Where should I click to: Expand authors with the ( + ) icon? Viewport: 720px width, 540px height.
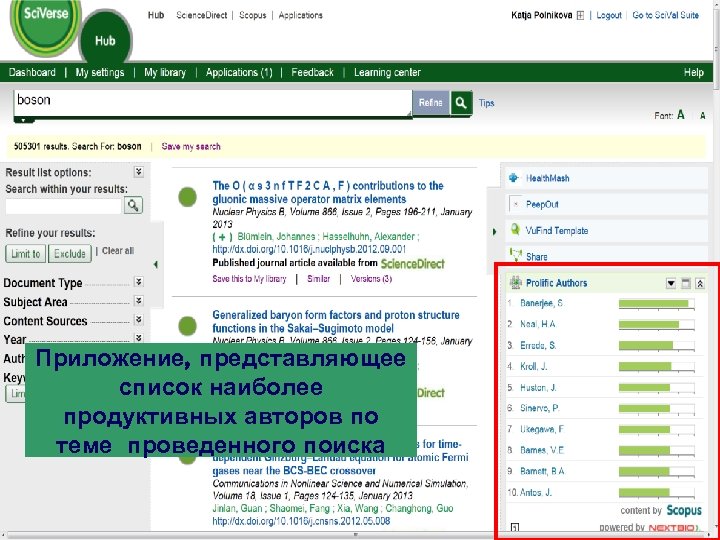pyautogui.click(x=222, y=237)
